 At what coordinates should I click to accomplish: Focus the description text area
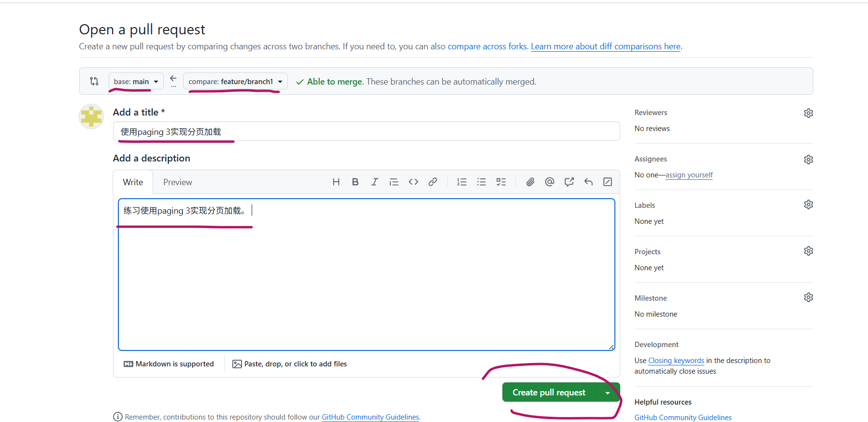click(366, 275)
